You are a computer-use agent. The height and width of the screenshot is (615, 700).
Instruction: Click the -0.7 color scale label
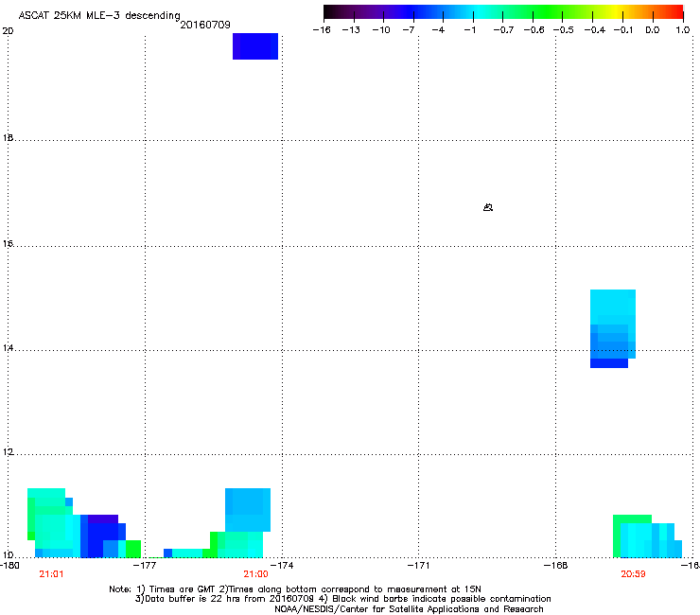[x=503, y=30]
